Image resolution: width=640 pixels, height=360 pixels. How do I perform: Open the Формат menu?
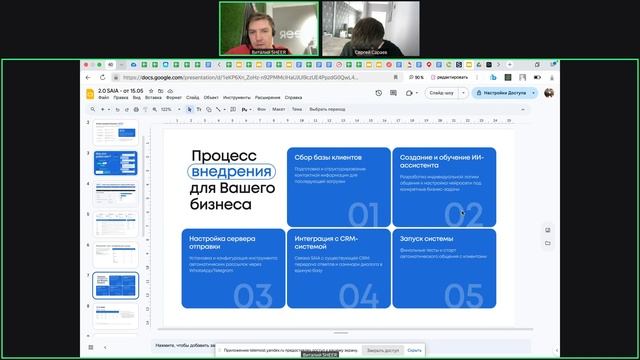[174, 98]
